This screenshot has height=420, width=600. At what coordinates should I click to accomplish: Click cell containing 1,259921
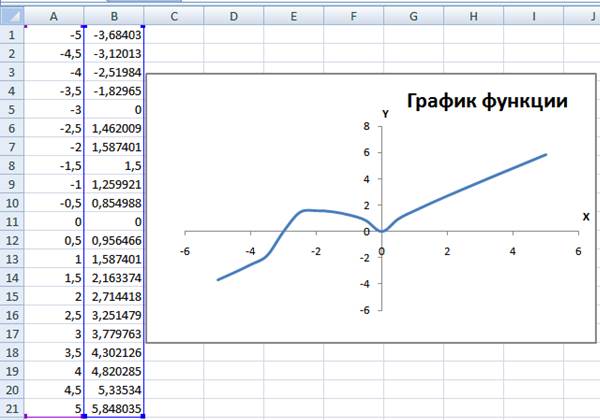click(114, 184)
